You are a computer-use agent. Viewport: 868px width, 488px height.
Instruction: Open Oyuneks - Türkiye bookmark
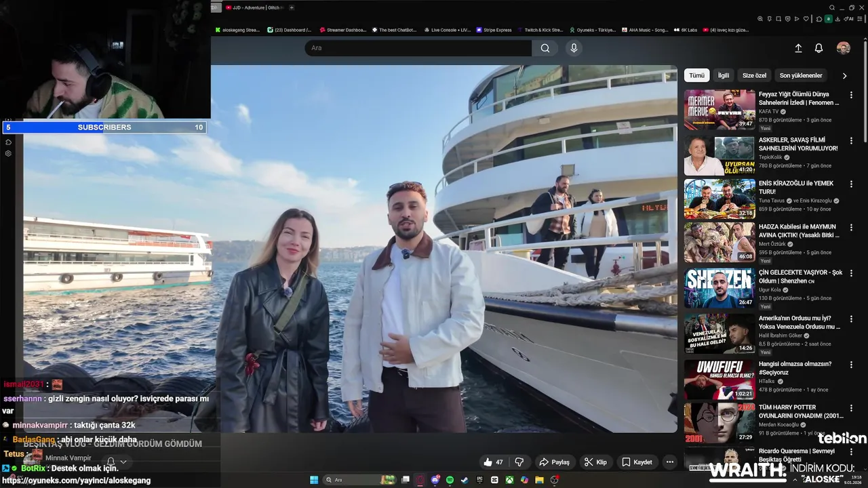[x=592, y=30]
